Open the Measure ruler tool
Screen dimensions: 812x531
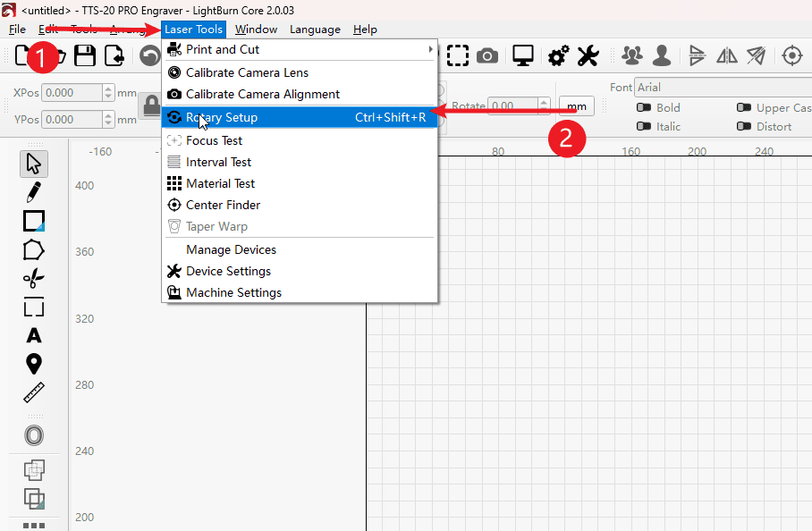(x=34, y=392)
